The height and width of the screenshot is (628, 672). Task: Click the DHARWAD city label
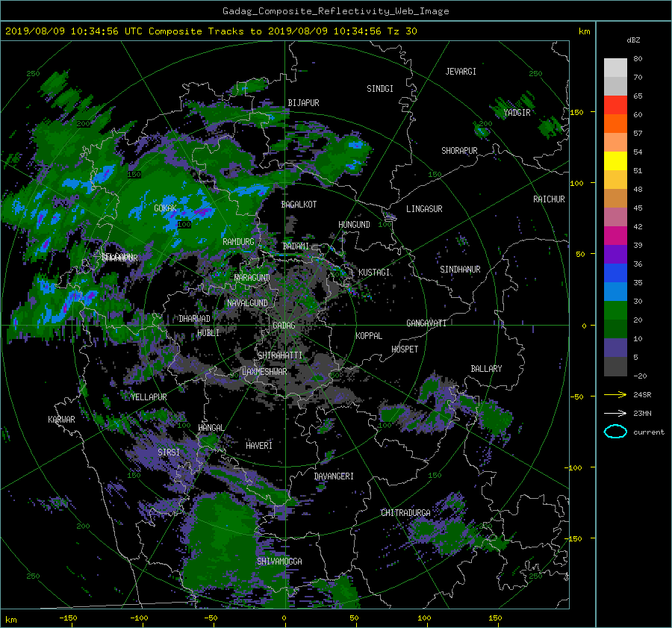[195, 319]
